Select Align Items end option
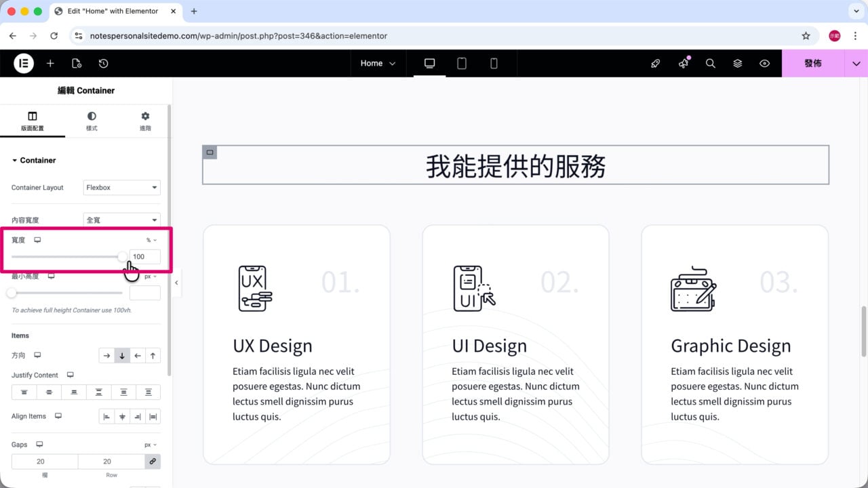Viewport: 868px width, 488px height. click(x=138, y=417)
